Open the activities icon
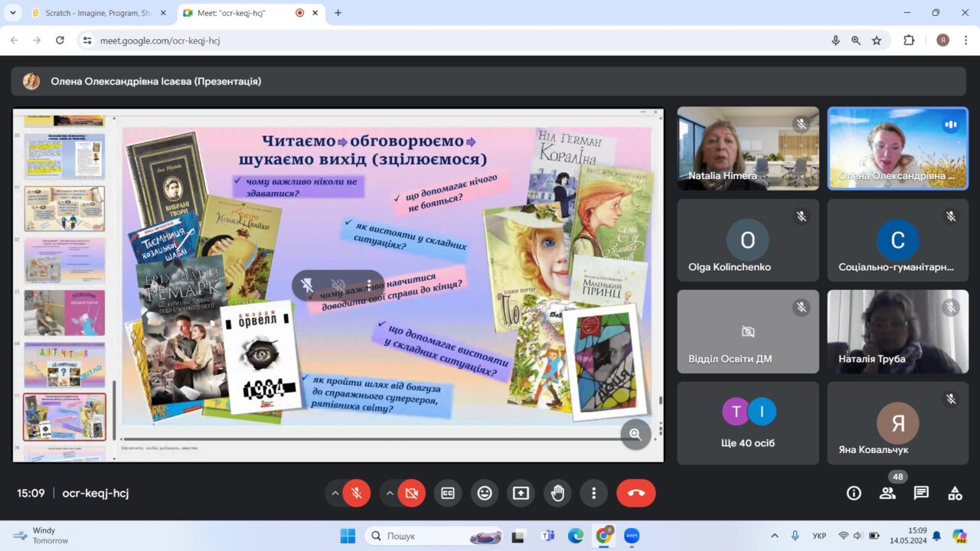 point(955,494)
